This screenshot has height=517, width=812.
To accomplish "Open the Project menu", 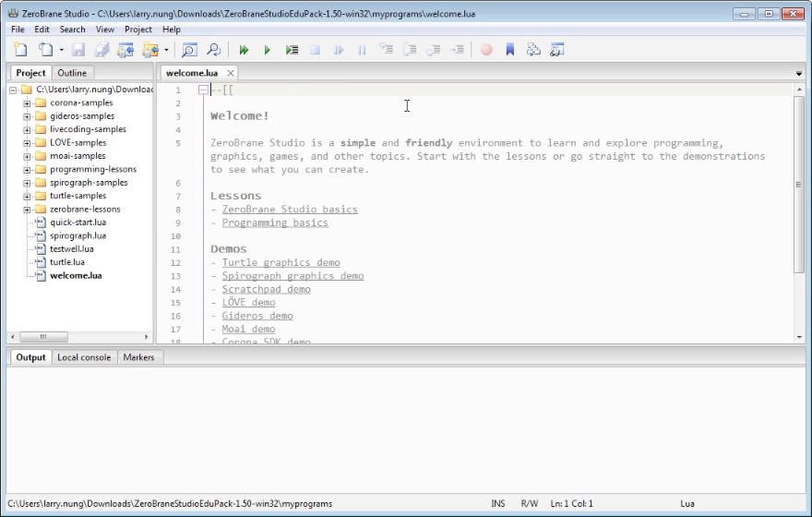I will tap(138, 30).
